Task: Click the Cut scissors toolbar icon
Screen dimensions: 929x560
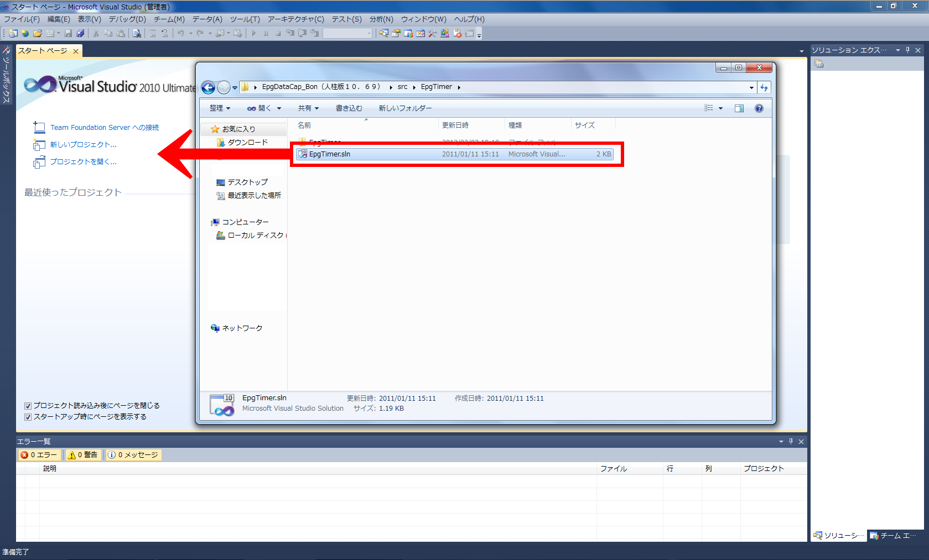Action: point(96,33)
